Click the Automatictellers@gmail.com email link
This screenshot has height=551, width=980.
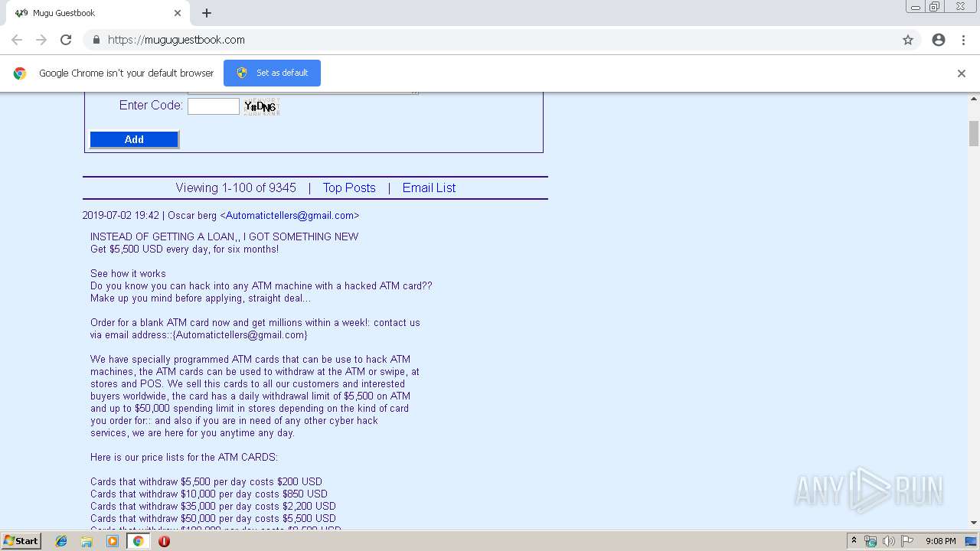pyautogui.click(x=289, y=216)
